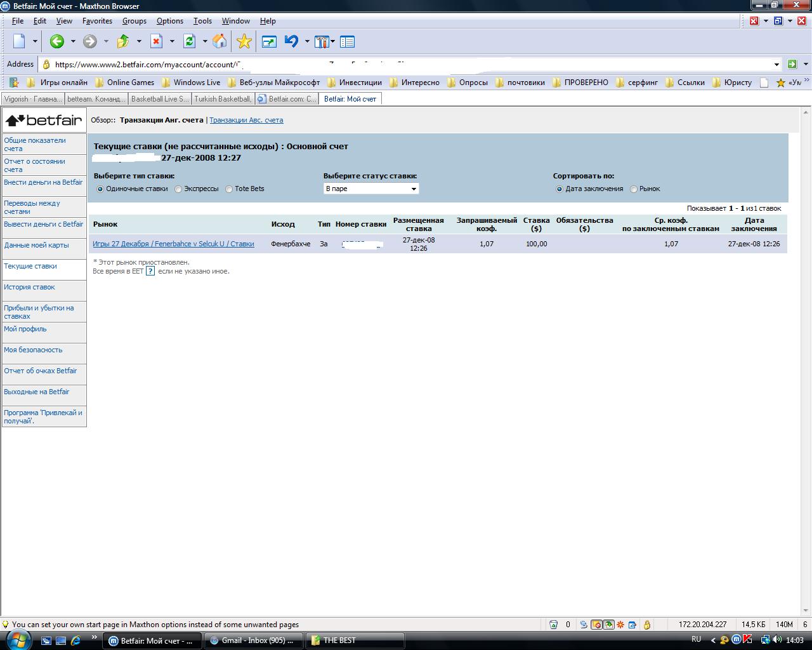Click the Stop loading red X icon
Image resolution: width=812 pixels, height=650 pixels.
(156, 42)
